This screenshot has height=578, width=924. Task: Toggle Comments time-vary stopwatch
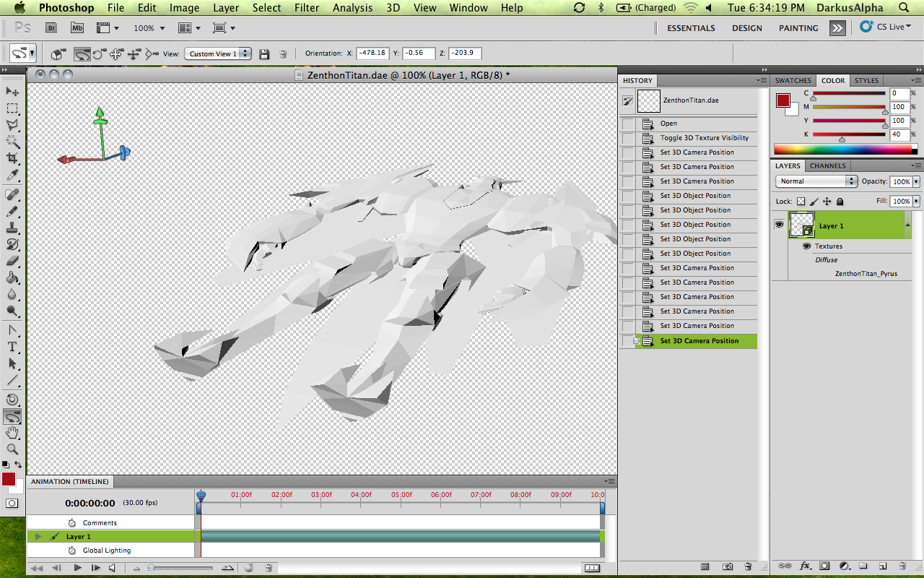pyautogui.click(x=71, y=523)
